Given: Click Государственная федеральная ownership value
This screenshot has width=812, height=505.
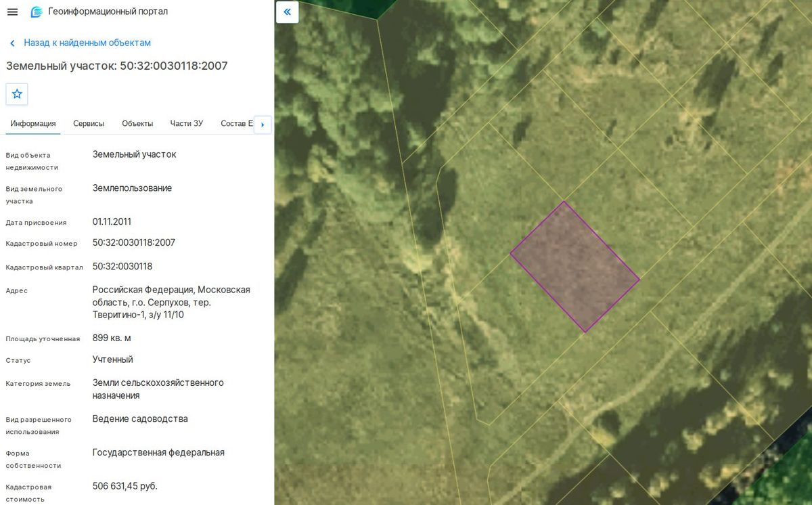Looking at the screenshot, I should click(158, 452).
